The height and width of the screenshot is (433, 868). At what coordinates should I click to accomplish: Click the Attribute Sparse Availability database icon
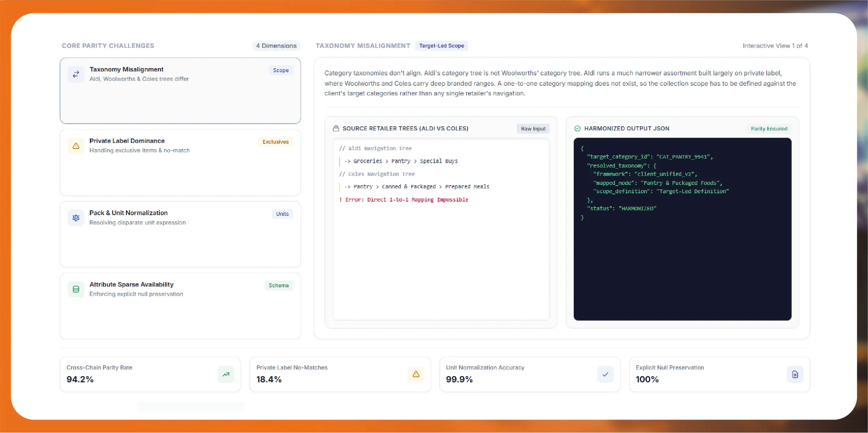[x=76, y=289]
